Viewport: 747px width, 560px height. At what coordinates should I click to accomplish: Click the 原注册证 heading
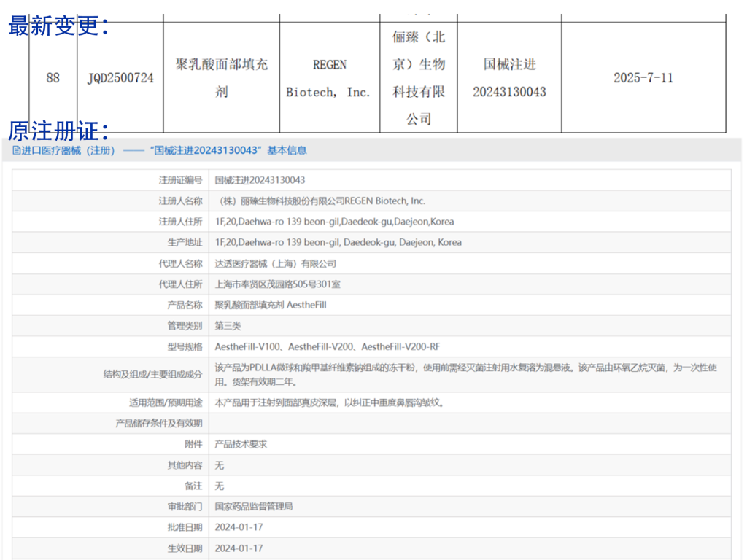(x=58, y=131)
